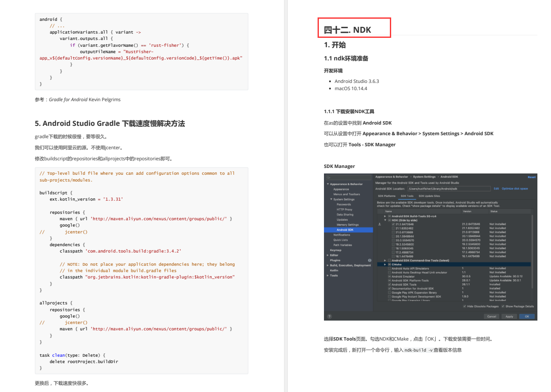Check the NDK 21.1.6352462 checkbox
Viewport: 551px width, 392px height.
(x=393, y=228)
